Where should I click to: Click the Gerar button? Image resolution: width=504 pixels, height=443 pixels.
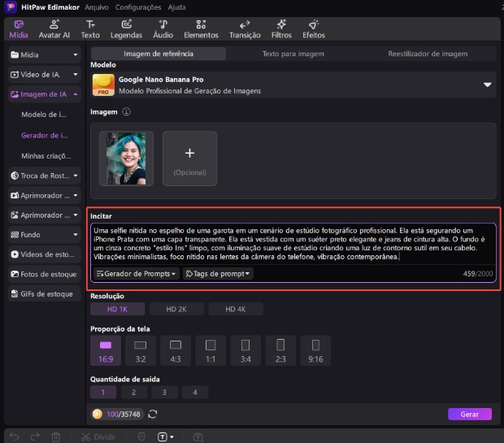tap(470, 414)
